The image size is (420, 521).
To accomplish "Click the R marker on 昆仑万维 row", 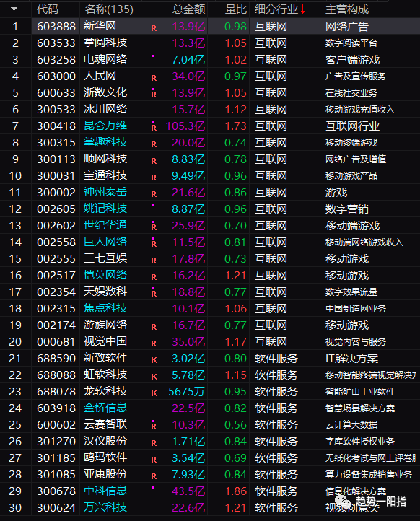I will tap(154, 128).
